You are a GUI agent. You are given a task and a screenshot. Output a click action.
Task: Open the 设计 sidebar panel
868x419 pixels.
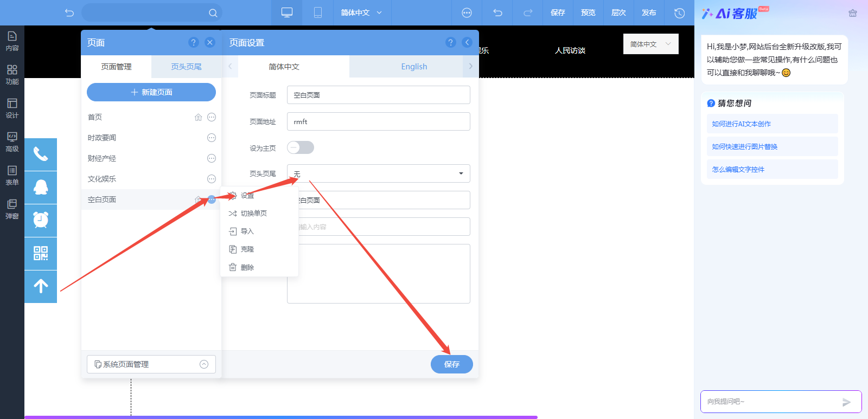click(12, 108)
